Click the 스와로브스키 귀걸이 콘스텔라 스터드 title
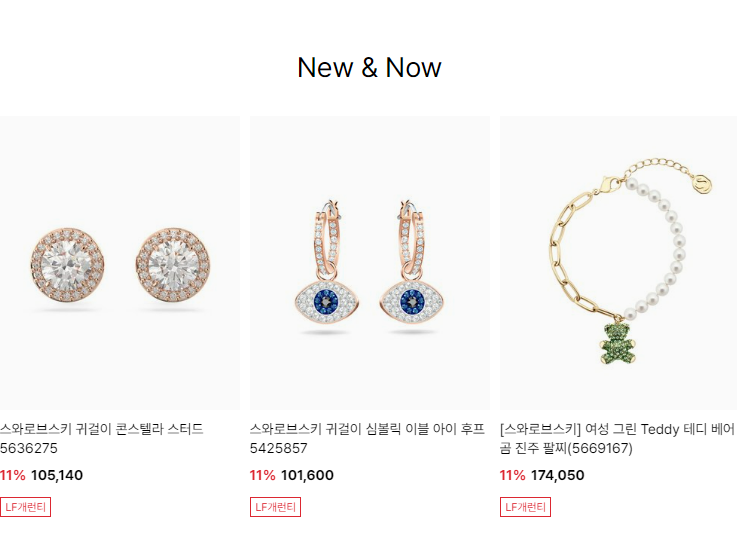Image resolution: width=737 pixels, height=542 pixels. 102,438
